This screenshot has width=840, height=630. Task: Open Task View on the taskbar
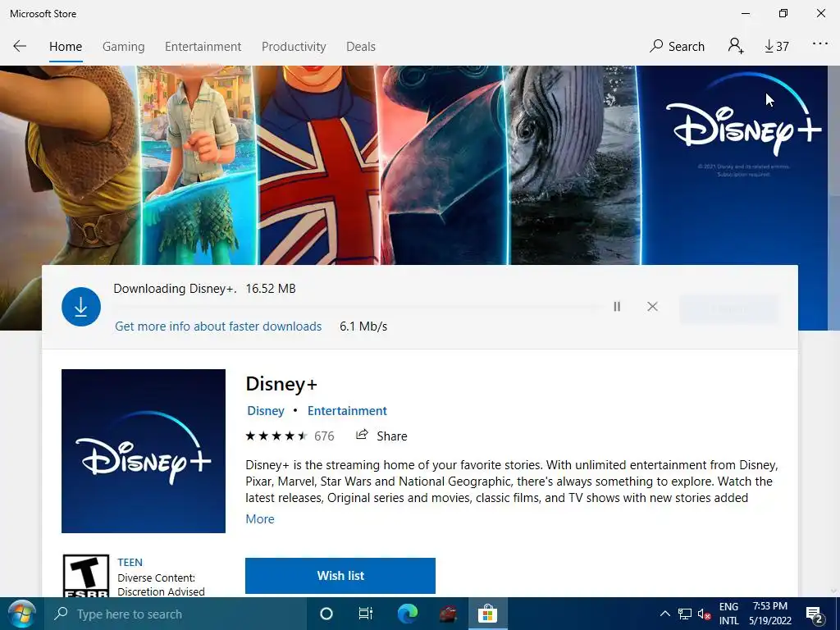[x=365, y=614]
